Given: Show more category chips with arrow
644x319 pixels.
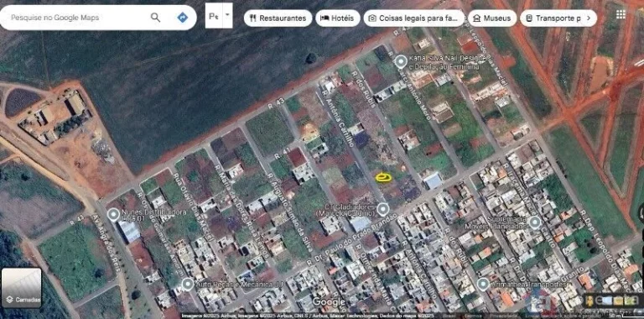Looking at the screenshot, I should 589,18.
